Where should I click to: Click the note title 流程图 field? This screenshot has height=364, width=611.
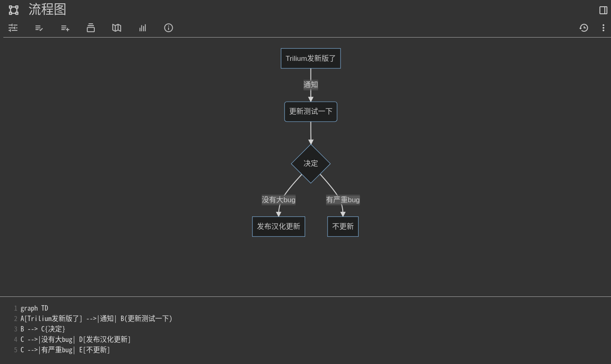[x=47, y=10]
